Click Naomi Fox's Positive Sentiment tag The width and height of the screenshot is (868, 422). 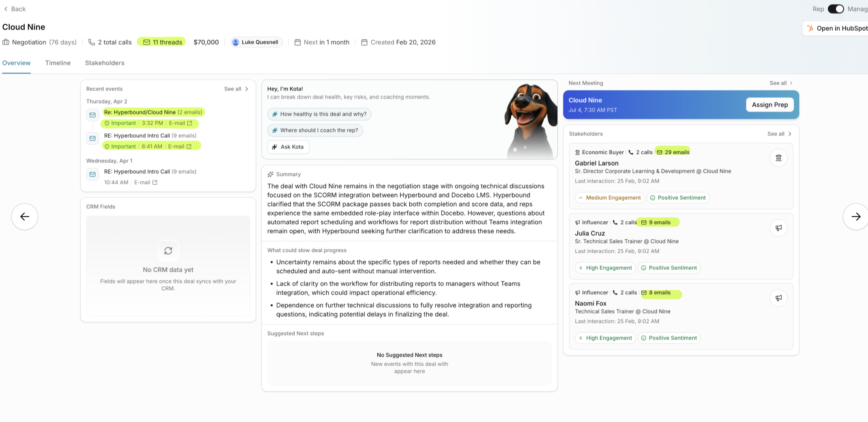click(x=669, y=338)
